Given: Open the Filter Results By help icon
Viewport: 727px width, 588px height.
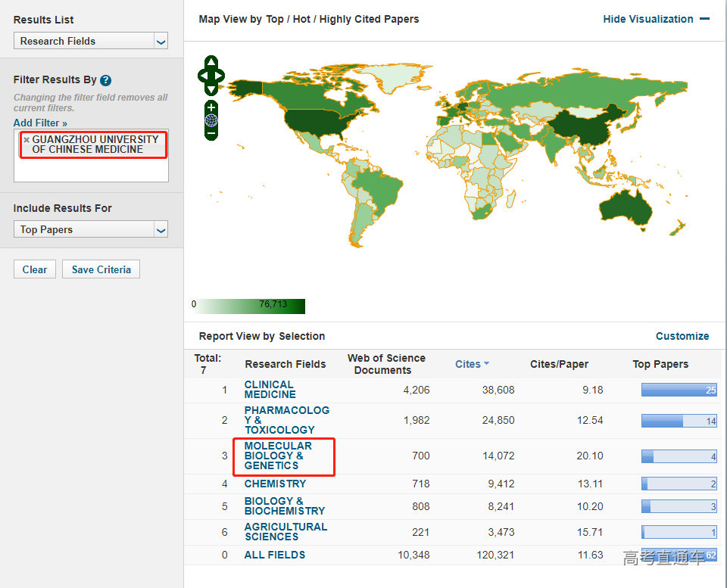Looking at the screenshot, I should tap(106, 81).
